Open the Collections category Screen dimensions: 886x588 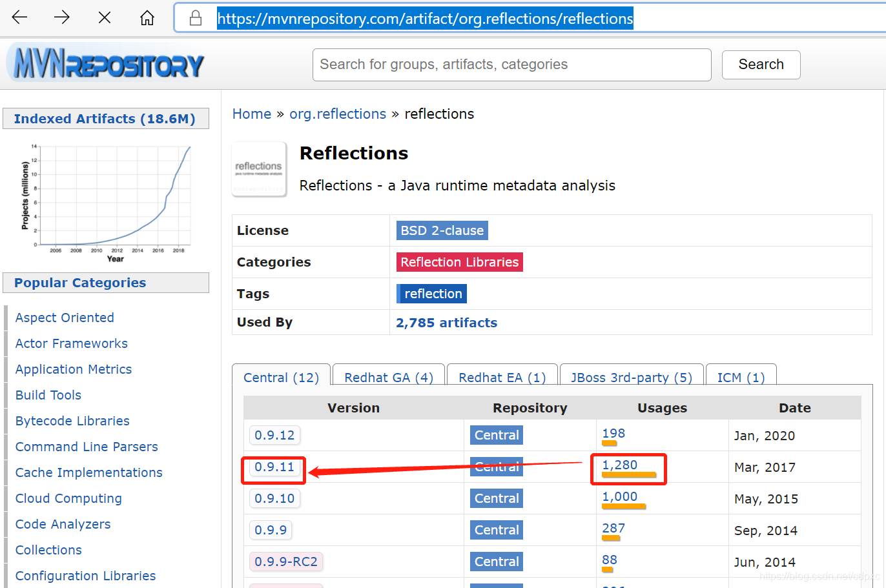point(48,550)
